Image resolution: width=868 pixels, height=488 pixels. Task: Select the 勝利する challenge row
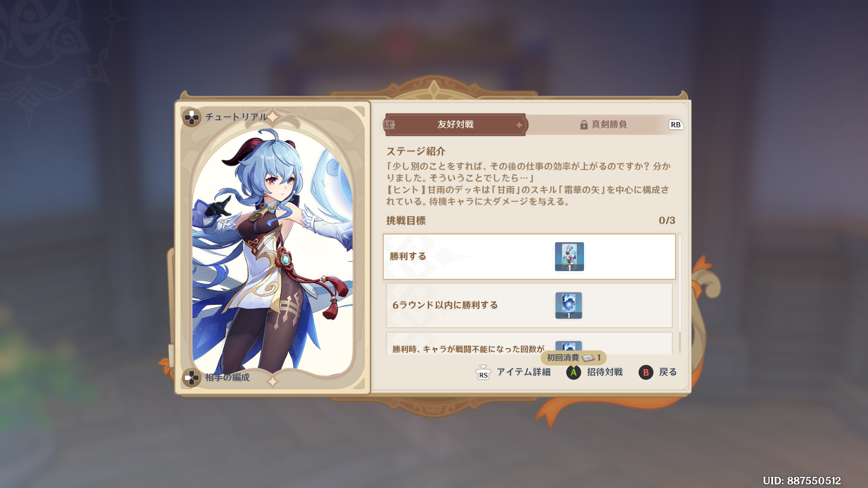529,257
